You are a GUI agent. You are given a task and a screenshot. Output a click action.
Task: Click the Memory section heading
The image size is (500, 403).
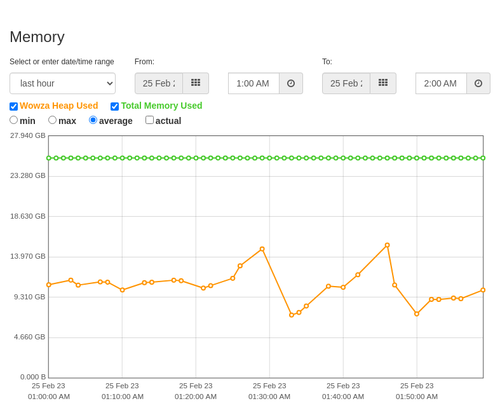click(x=37, y=37)
